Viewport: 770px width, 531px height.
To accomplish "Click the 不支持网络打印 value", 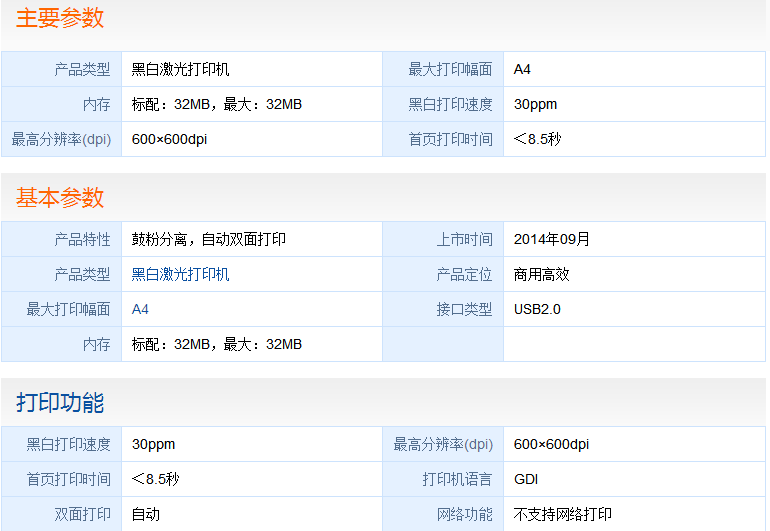I will tap(563, 514).
